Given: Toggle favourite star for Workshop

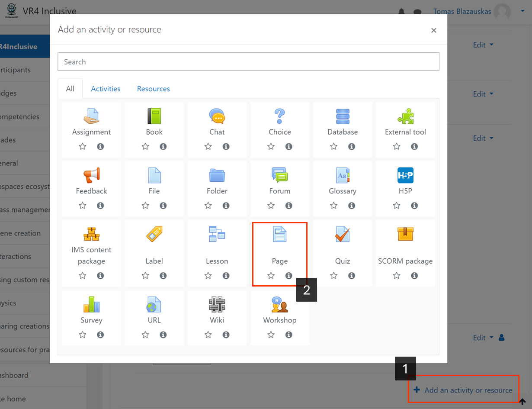Looking at the screenshot, I should tap(271, 335).
